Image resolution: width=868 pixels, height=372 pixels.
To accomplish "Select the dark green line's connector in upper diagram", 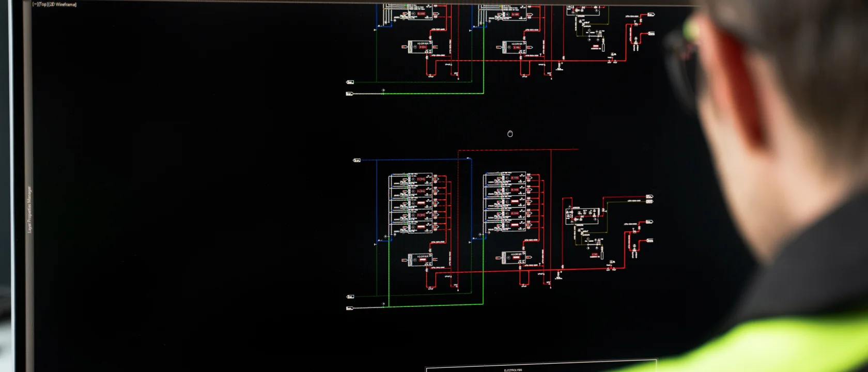I will pyautogui.click(x=350, y=82).
